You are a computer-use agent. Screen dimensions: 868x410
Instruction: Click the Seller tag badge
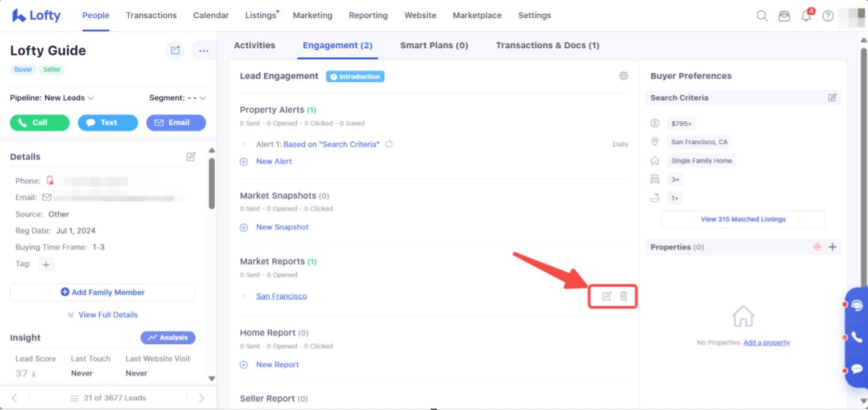[52, 70]
